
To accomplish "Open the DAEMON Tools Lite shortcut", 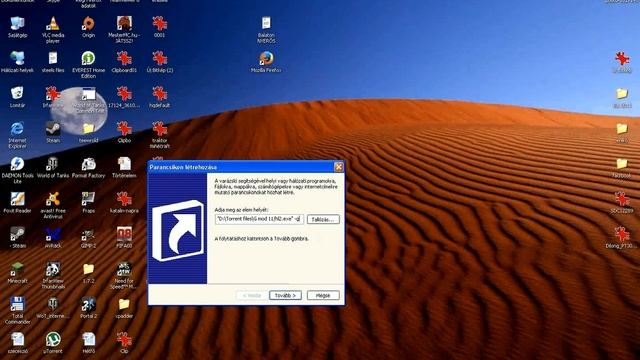I will click(x=17, y=164).
